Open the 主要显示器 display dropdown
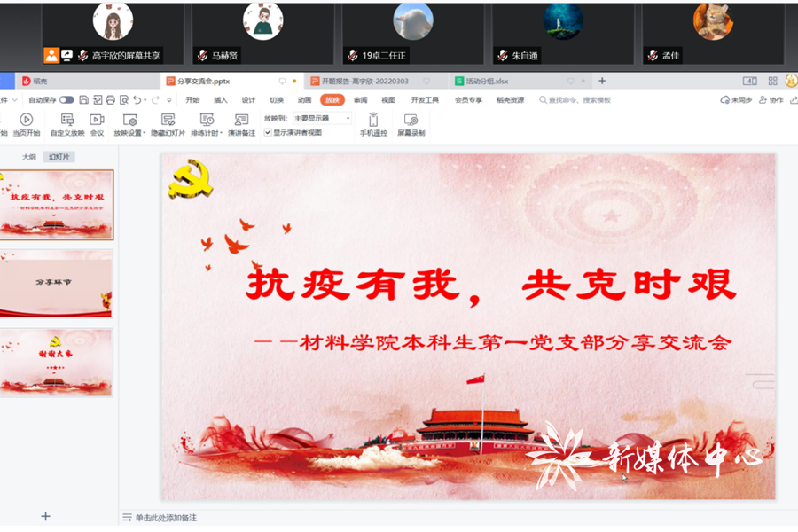 (x=322, y=118)
